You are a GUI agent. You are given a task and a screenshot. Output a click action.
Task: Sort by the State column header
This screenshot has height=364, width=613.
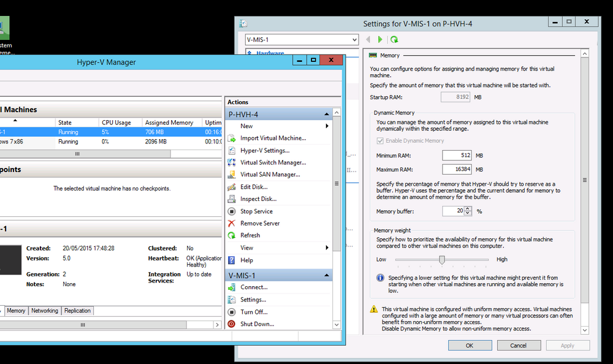tap(77, 123)
